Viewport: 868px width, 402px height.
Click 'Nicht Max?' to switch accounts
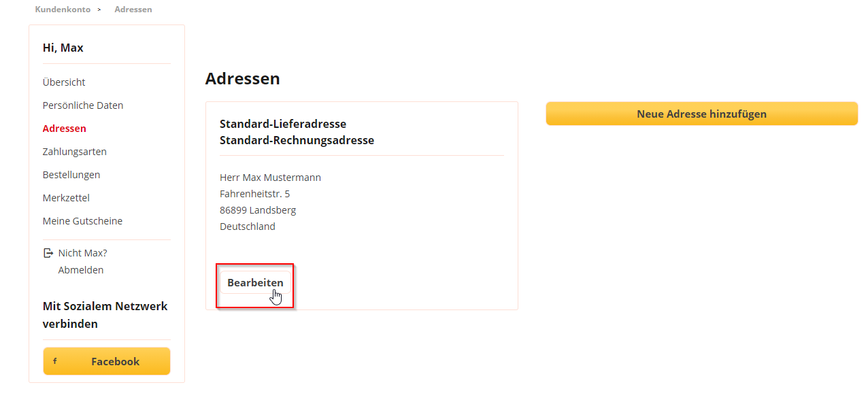82,252
